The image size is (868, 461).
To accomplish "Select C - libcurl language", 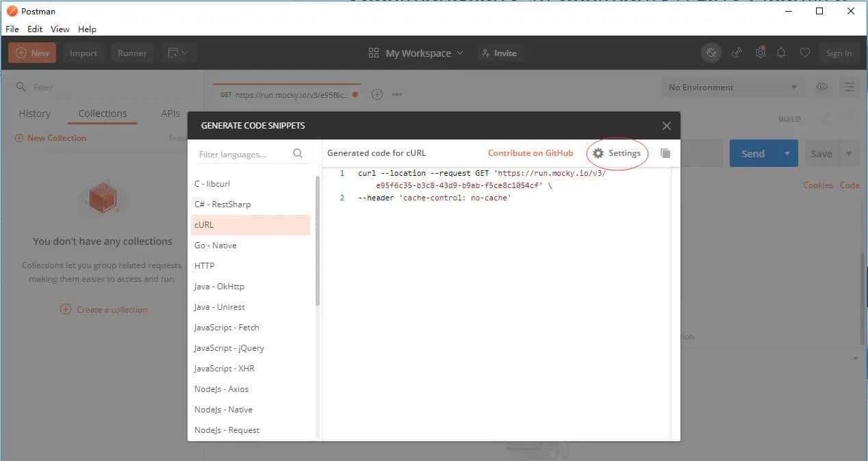I will pyautogui.click(x=251, y=184).
